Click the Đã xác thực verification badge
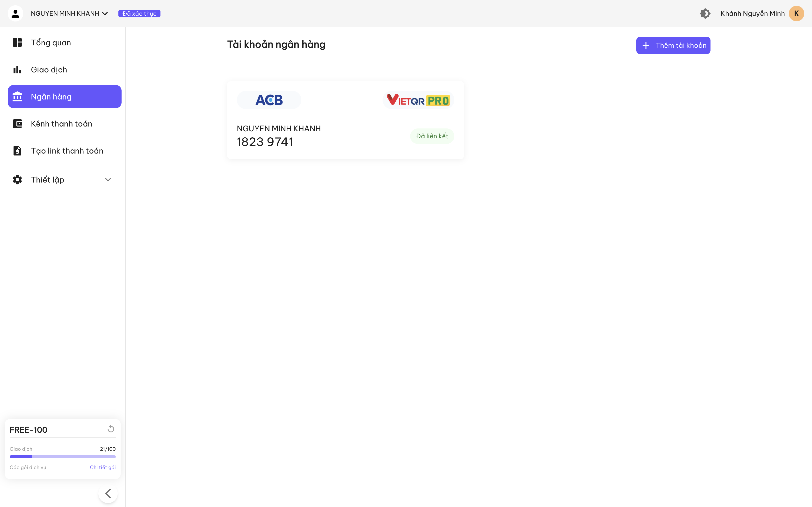The height and width of the screenshot is (507, 812). [140, 14]
